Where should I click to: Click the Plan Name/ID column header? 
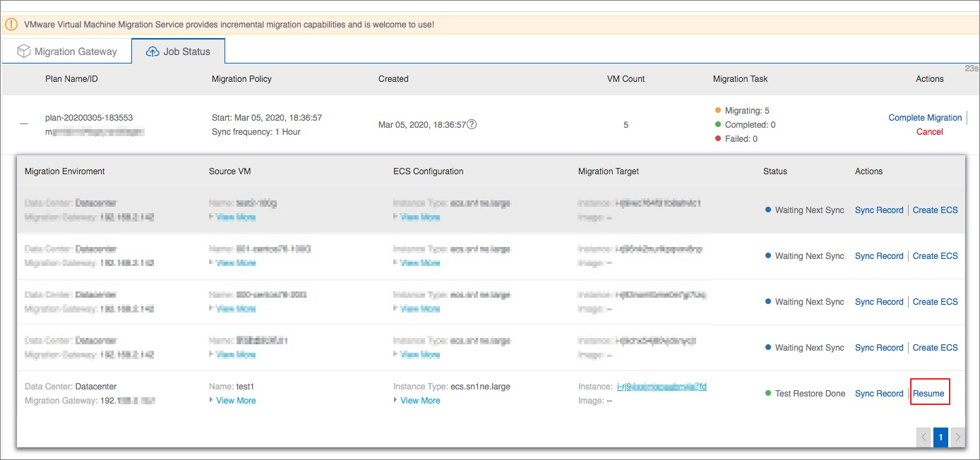pos(71,79)
